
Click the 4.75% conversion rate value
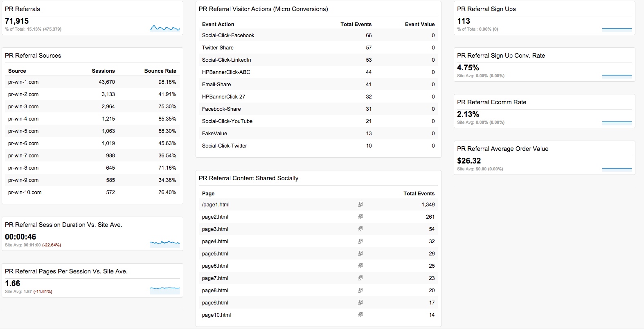[468, 68]
